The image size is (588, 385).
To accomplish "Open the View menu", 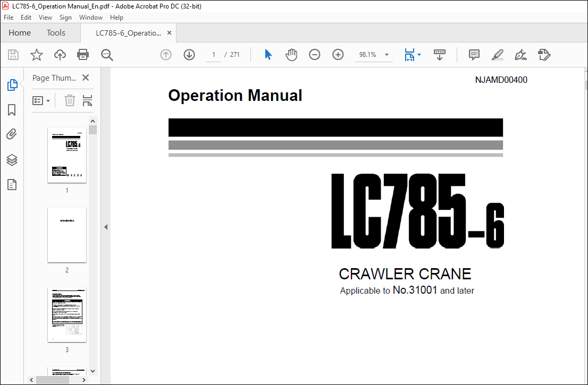I will [x=45, y=17].
